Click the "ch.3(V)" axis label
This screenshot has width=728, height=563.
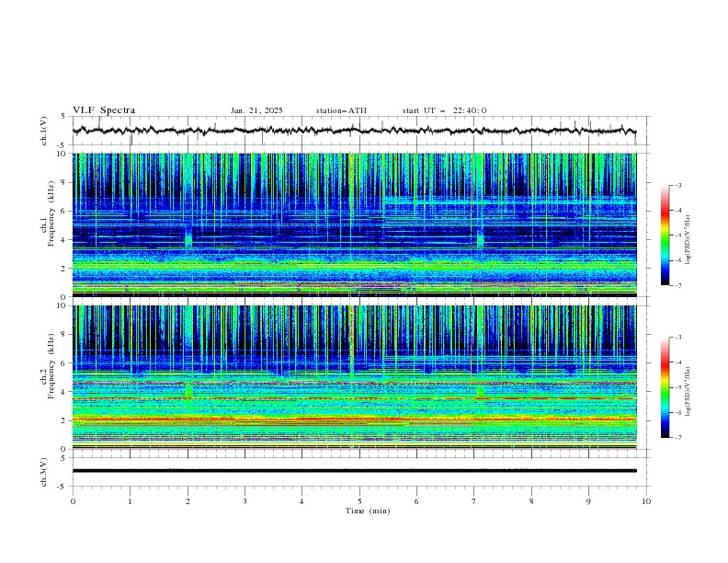tap(44, 473)
